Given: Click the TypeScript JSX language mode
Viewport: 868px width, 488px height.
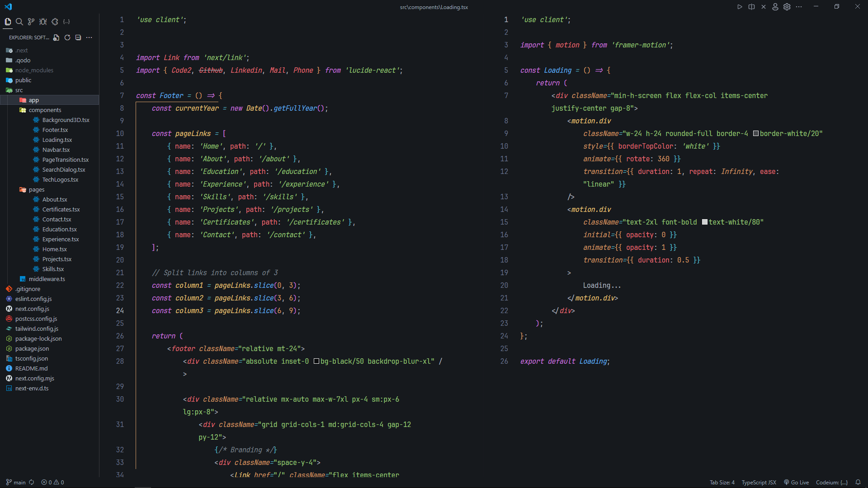Looking at the screenshot, I should point(759,482).
